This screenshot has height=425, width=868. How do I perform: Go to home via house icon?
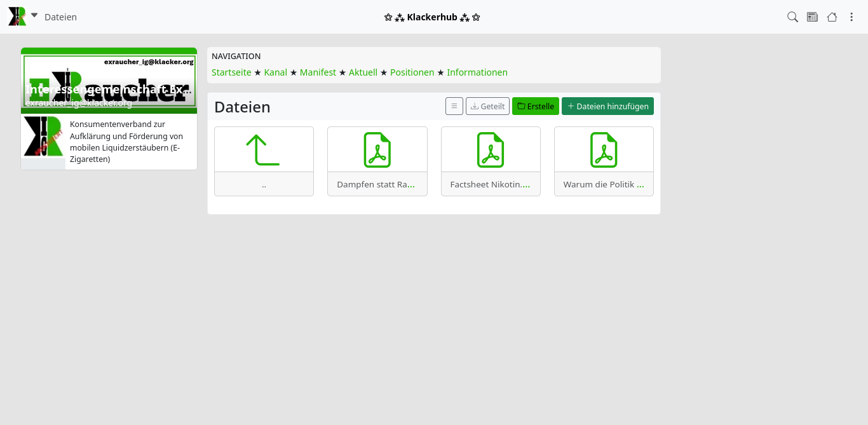(832, 17)
